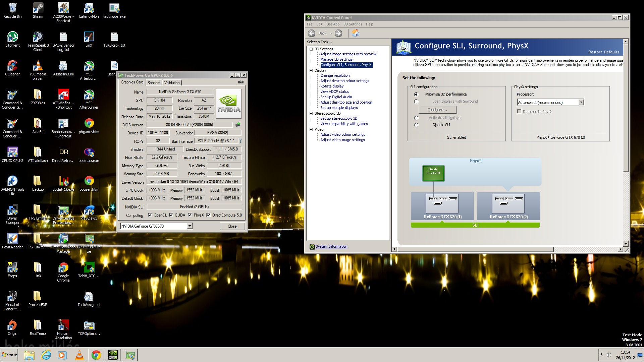This screenshot has height=362, width=644.
Task: Click the Back arrow in NVIDIA Control Panel
Action: click(x=312, y=33)
